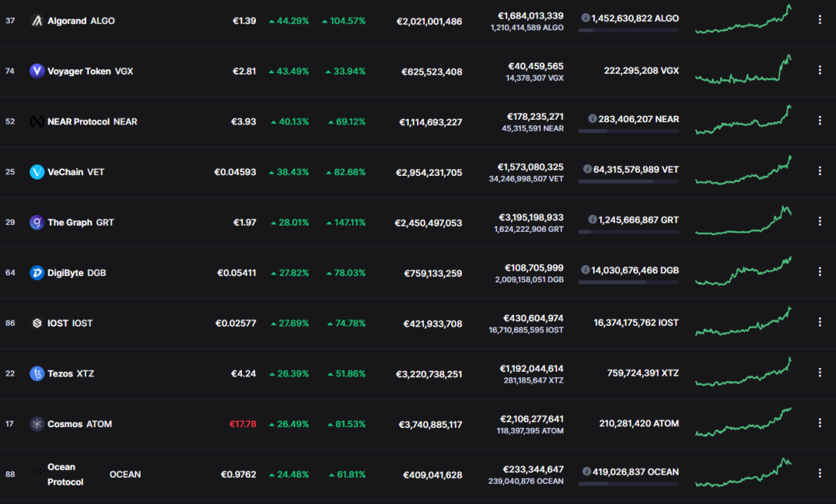Click the 759,724,391 XTZ circulating supply
This screenshot has height=504, width=836.
(643, 373)
